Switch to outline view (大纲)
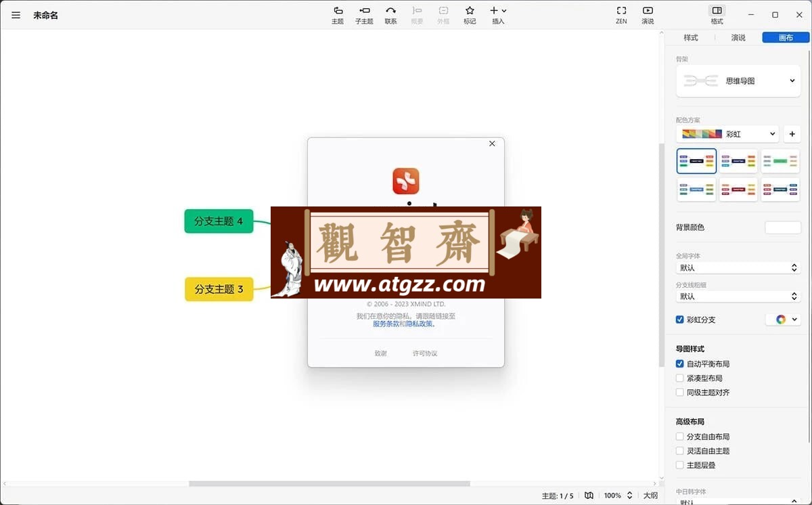This screenshot has height=505, width=812. point(650,496)
